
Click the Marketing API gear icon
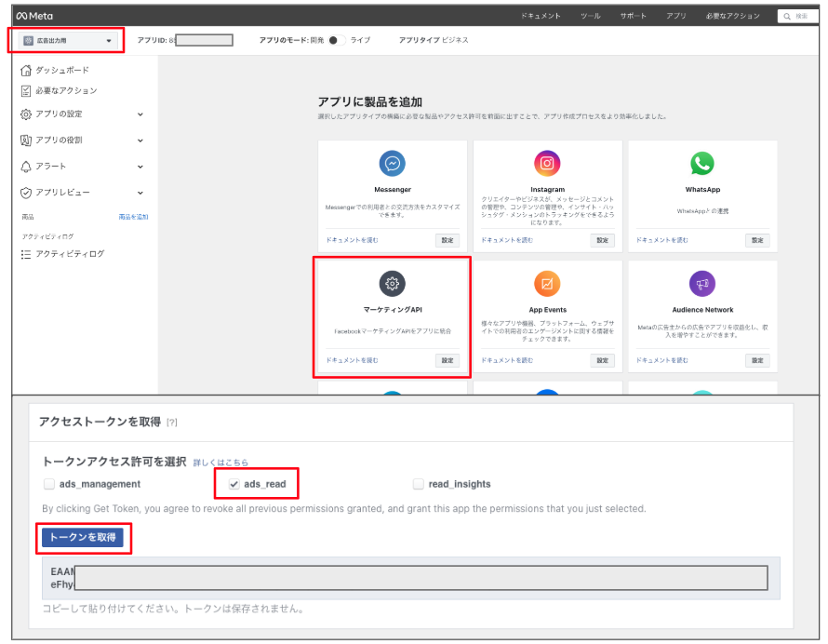393,284
